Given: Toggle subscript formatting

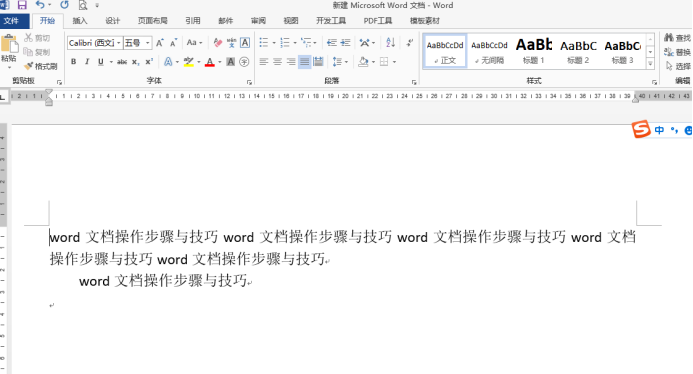Looking at the screenshot, I should pyautogui.click(x=135, y=62).
